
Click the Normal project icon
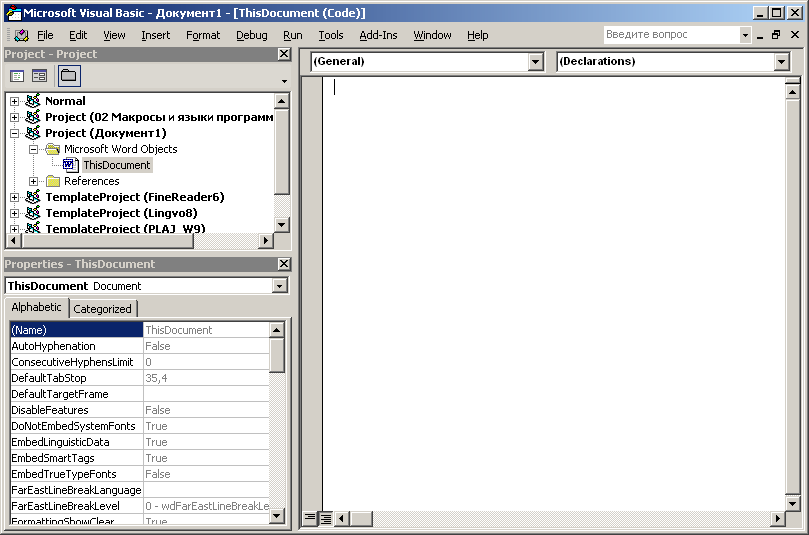tap(33, 101)
